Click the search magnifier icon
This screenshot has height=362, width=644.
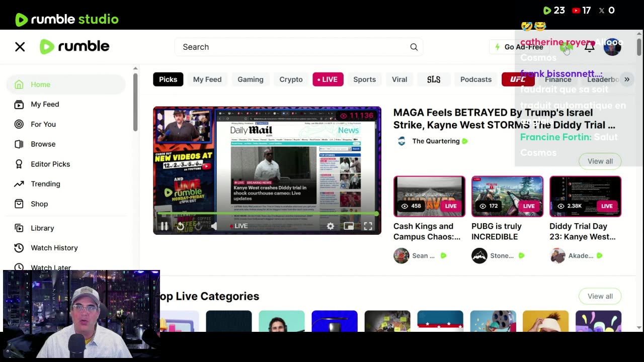414,47
